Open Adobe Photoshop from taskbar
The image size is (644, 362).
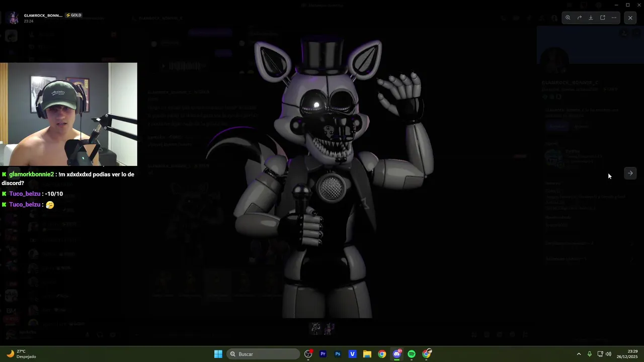(338, 354)
